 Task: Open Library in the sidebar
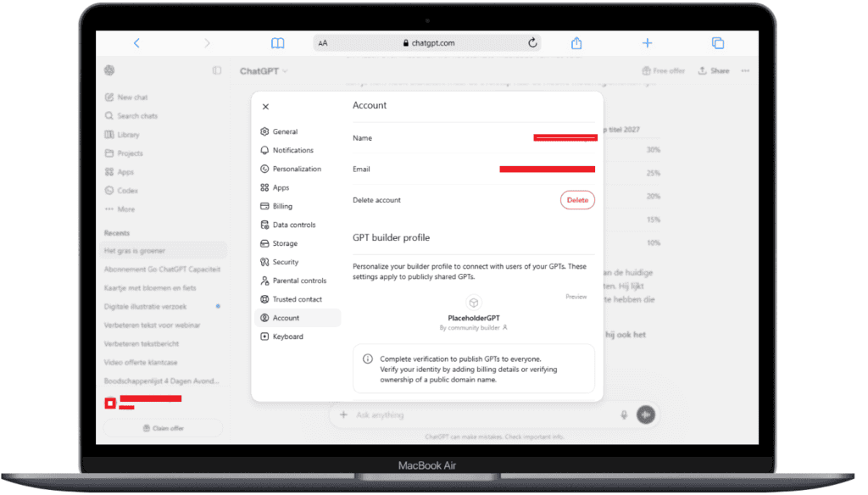[122, 135]
